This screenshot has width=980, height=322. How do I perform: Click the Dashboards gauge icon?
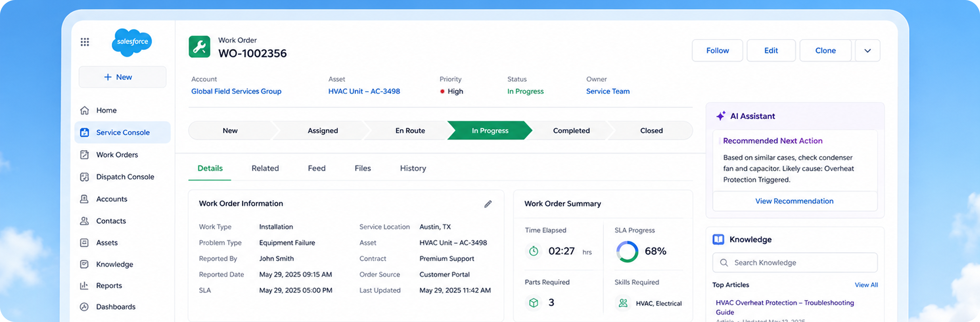click(84, 307)
